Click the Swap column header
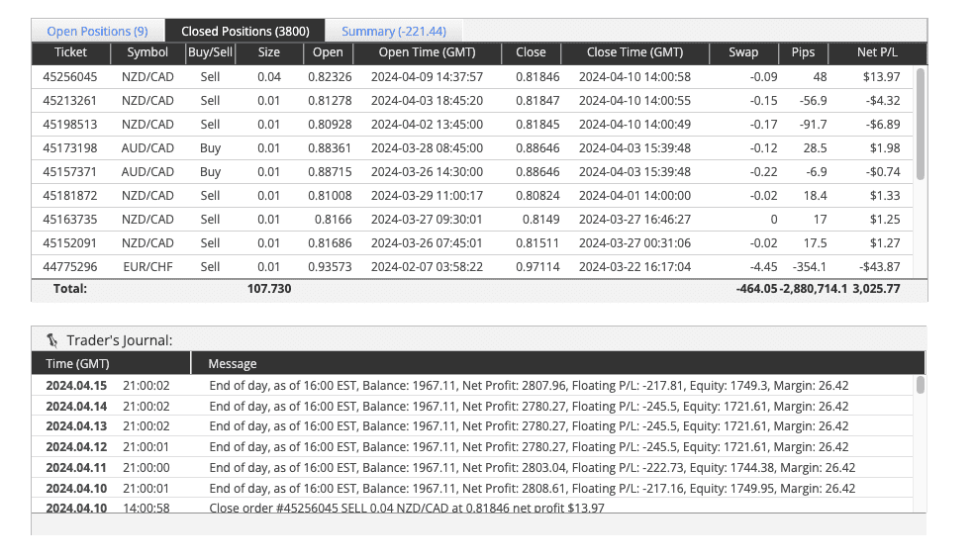The height and width of the screenshot is (560, 974). 743,52
